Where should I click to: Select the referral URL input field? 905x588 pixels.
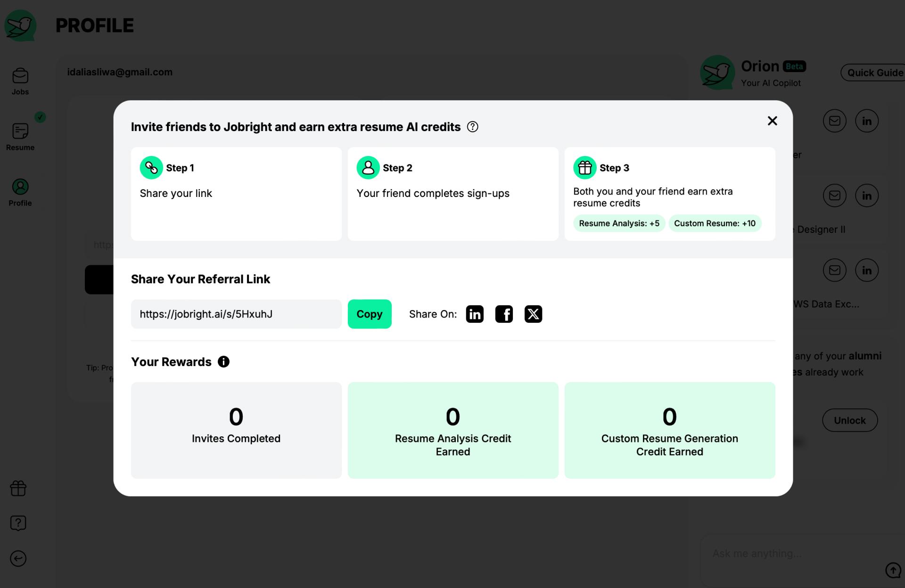tap(236, 314)
